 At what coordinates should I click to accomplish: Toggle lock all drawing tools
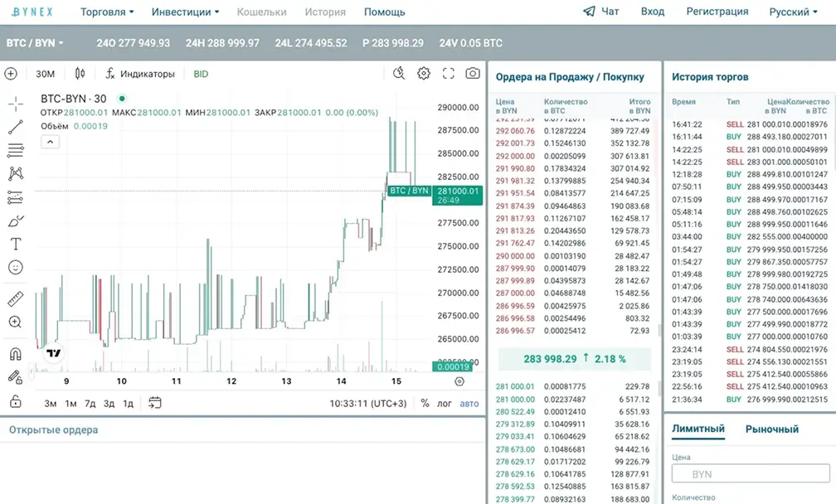[16, 400]
